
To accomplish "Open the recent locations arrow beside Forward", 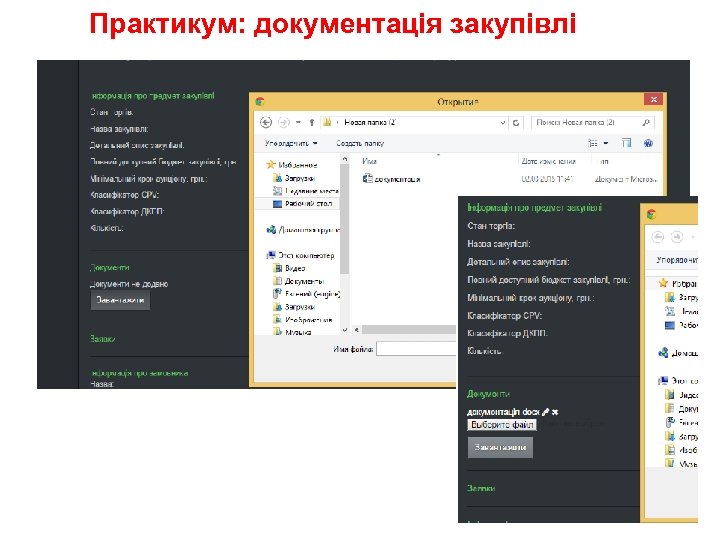I will [298, 123].
